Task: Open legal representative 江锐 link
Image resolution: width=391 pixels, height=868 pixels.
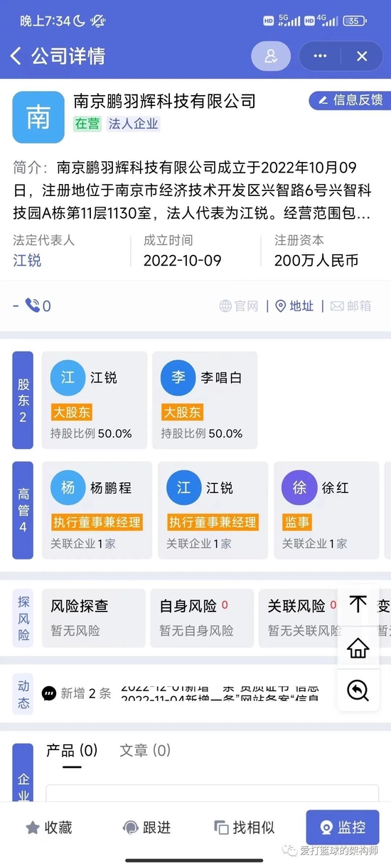Action: (27, 261)
